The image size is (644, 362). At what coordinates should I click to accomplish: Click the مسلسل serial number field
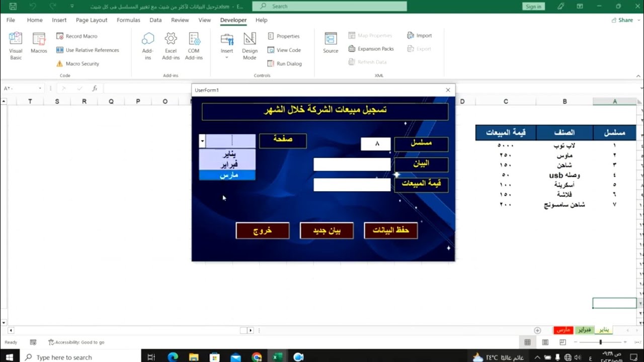coord(375,144)
